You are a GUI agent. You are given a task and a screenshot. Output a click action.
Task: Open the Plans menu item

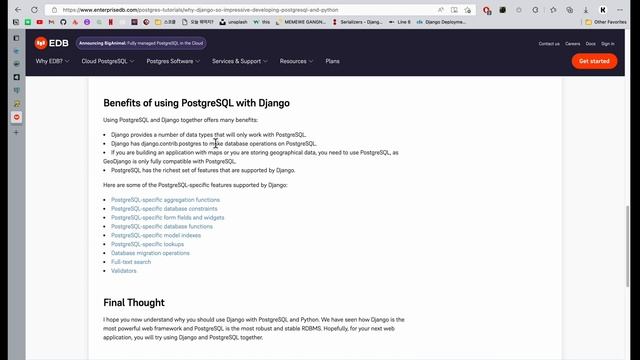(332, 61)
